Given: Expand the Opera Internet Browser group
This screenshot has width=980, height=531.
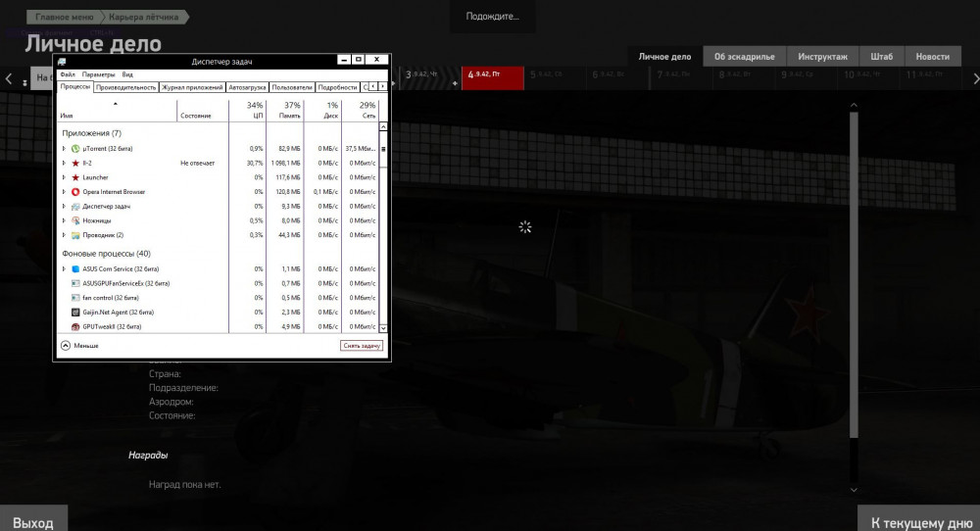Looking at the screenshot, I should (x=64, y=192).
